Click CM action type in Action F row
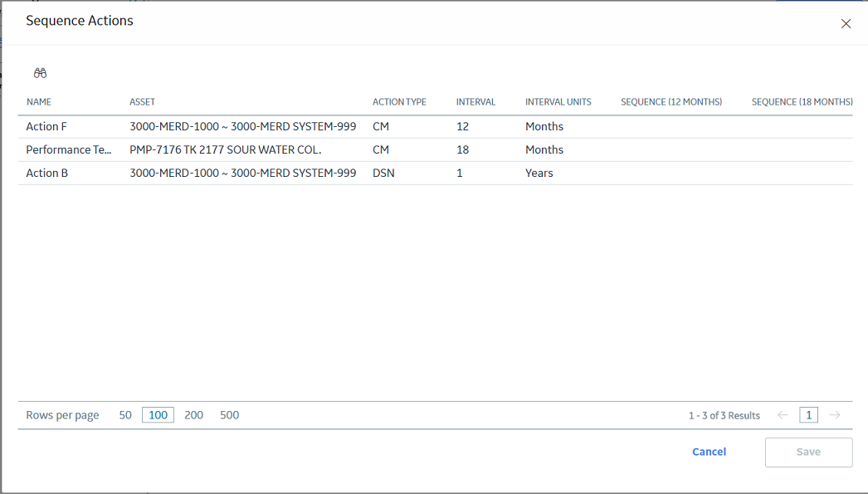The height and width of the screenshot is (494, 868). coord(381,127)
